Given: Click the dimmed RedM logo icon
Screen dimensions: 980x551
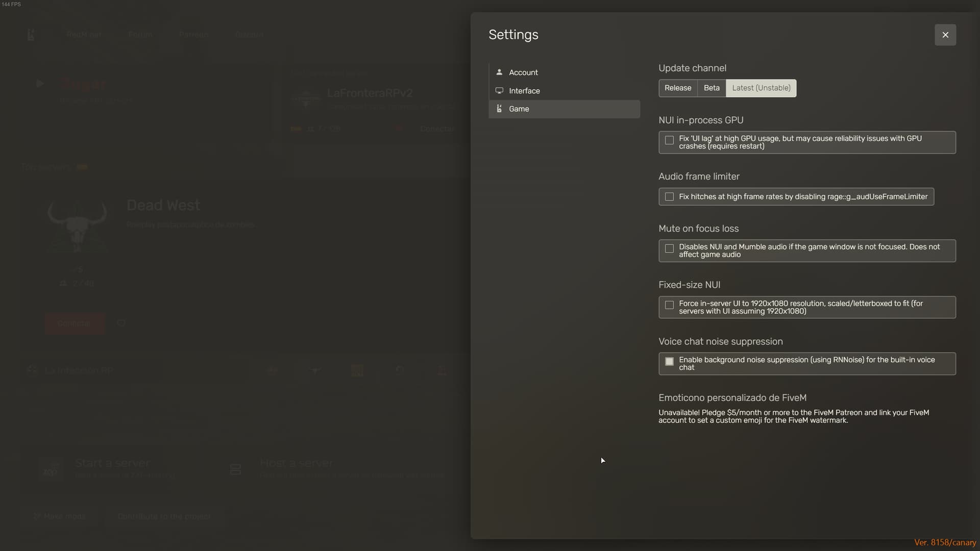Looking at the screenshot, I should click(31, 35).
